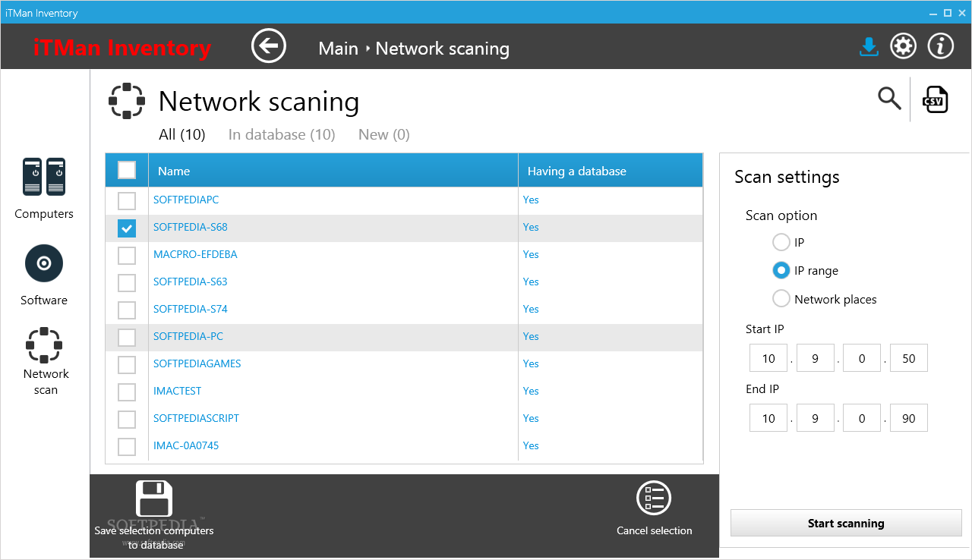972x560 pixels.
Task: Switch to In database (10) tab
Action: (282, 134)
